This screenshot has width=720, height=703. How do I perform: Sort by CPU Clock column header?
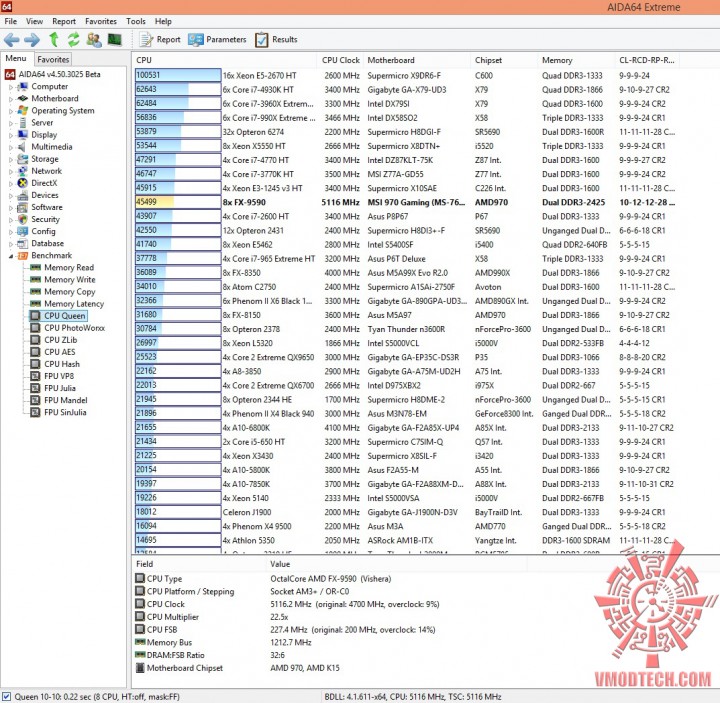341,60
